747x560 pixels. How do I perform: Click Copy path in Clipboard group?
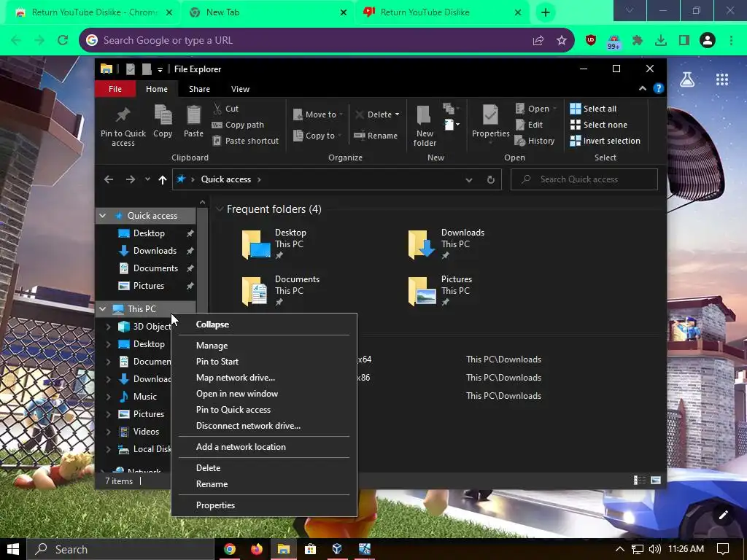point(238,125)
